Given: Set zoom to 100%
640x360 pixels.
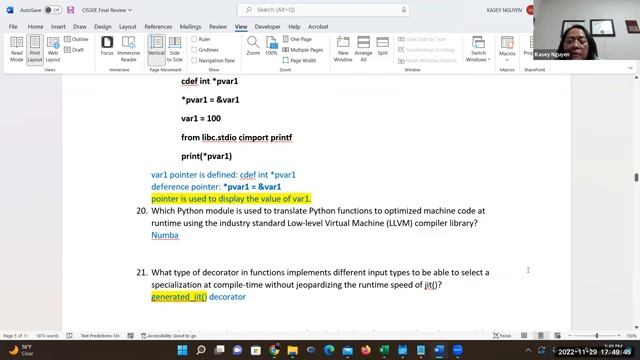Looking at the screenshot, I should click(271, 46).
